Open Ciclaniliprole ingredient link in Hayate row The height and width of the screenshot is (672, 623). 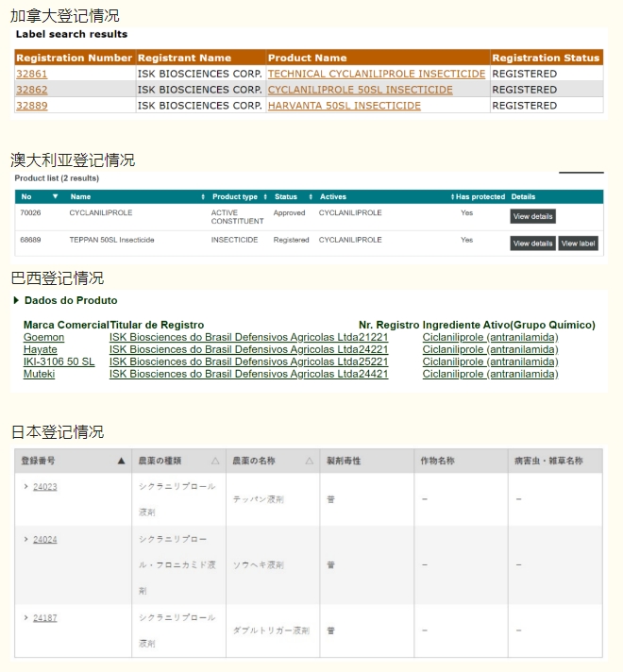[x=490, y=349]
